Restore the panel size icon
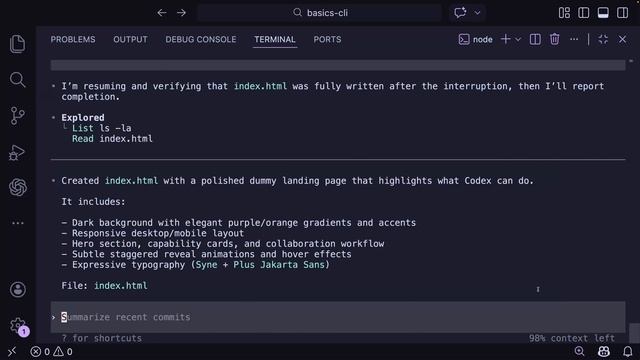This screenshot has height=360, width=640. pos(603,39)
